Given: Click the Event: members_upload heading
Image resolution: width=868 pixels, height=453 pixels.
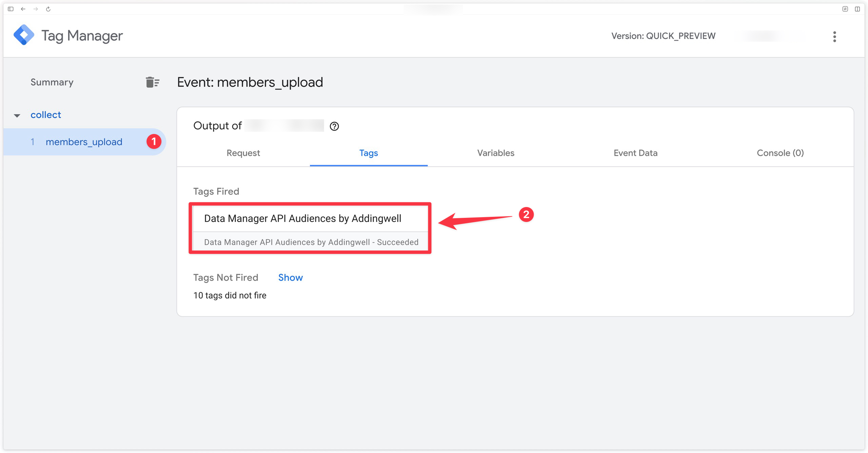Looking at the screenshot, I should (250, 82).
